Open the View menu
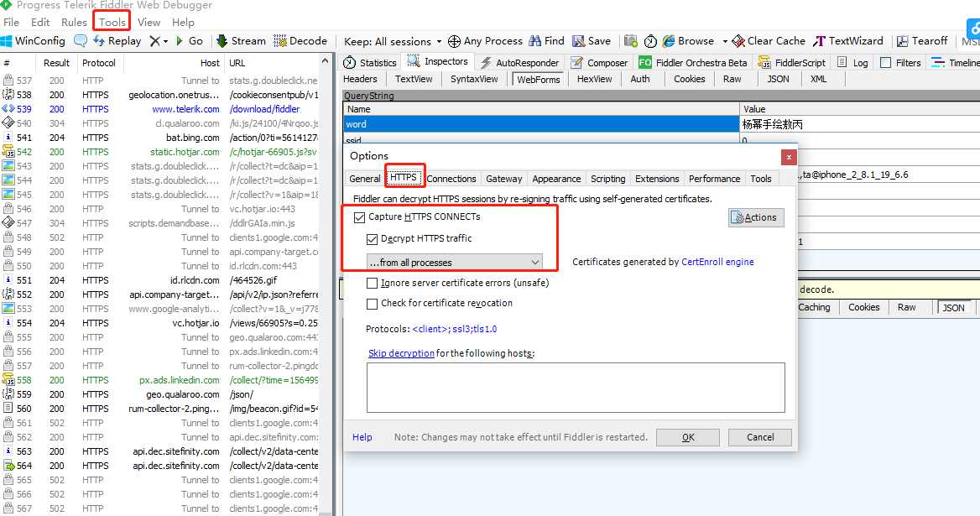Viewport: 980px width, 516px height. (149, 23)
